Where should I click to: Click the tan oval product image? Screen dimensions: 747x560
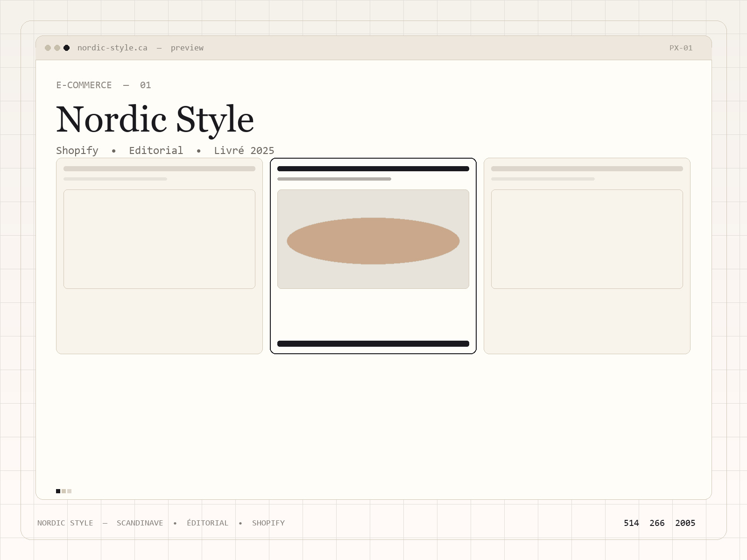pos(373,241)
